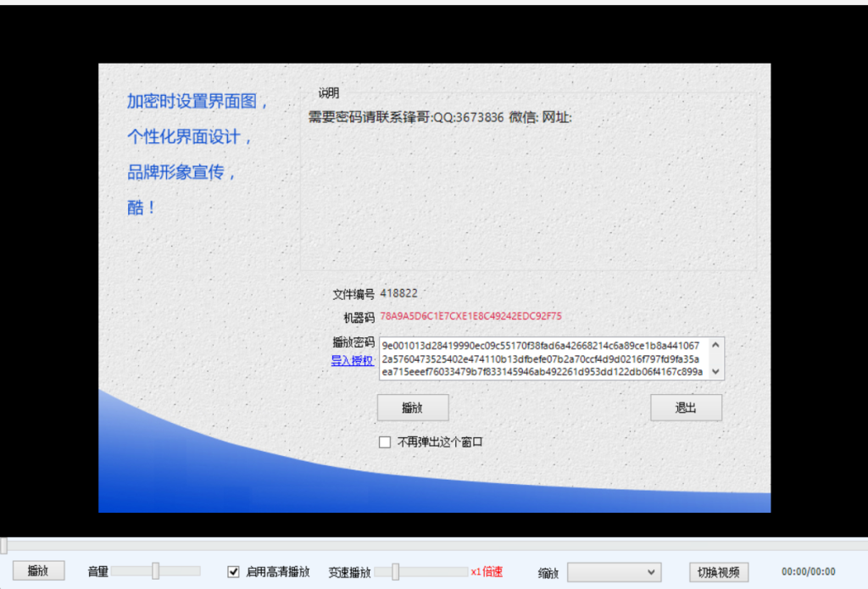
Task: Open the 导入授权 link
Action: 352,361
